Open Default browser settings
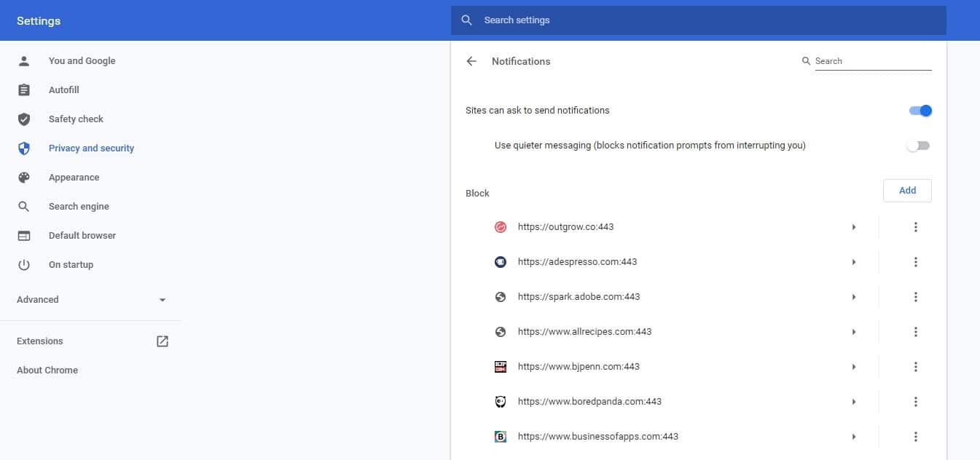Viewport: 980px width, 460px height. click(82, 235)
